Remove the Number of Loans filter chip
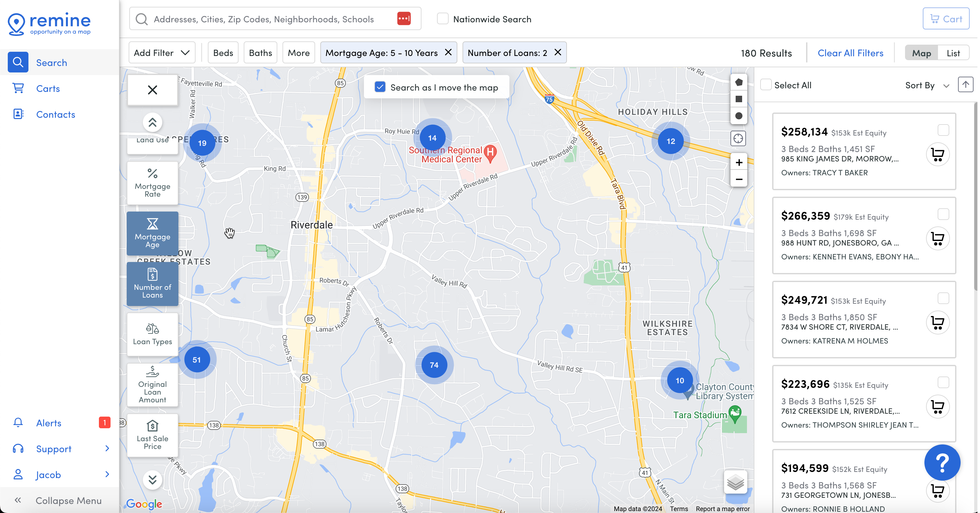Image resolution: width=980 pixels, height=513 pixels. [x=558, y=52]
